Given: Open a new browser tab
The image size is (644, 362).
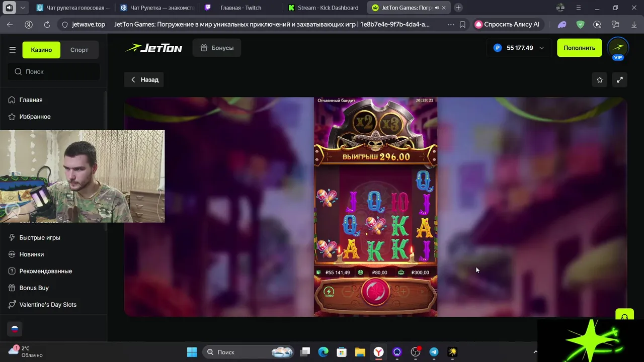Looking at the screenshot, I should pos(458,8).
